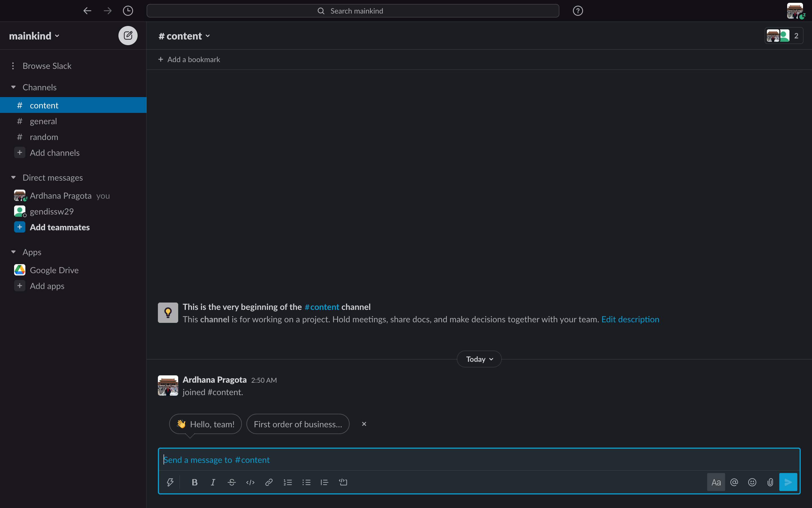Mention someone with the @ icon

(734, 482)
